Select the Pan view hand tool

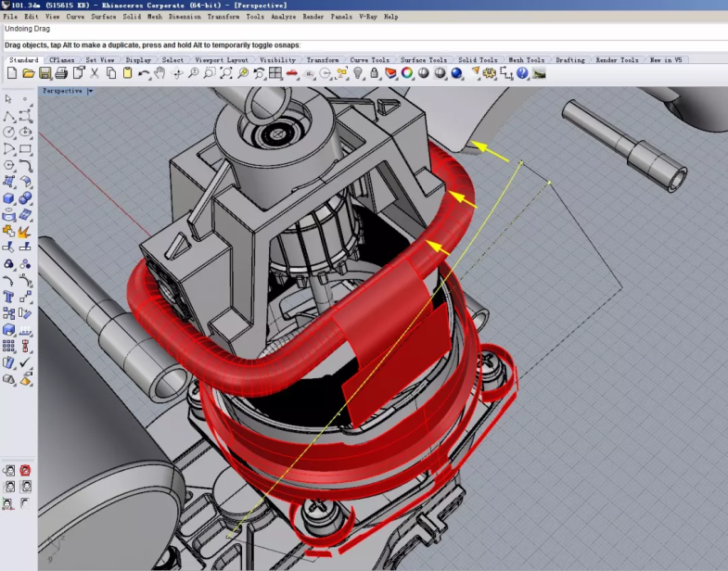[x=160, y=73]
